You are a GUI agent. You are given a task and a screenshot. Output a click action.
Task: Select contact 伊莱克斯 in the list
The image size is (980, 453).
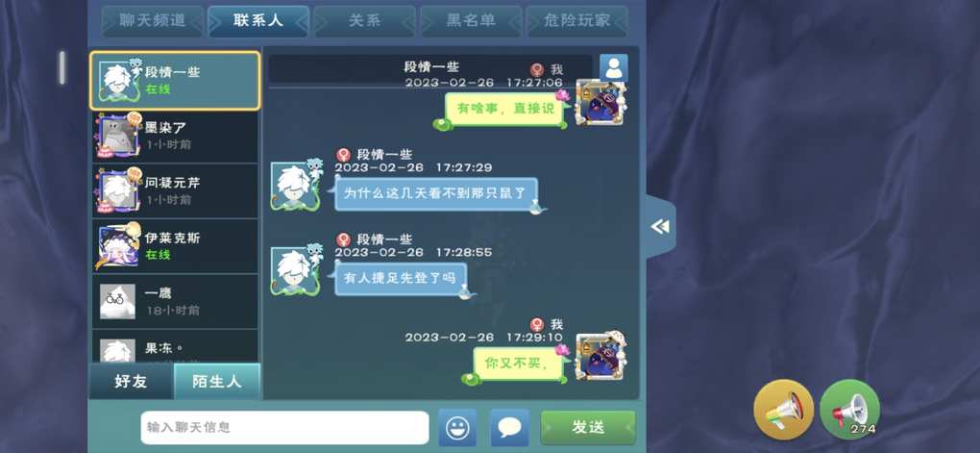tap(175, 246)
